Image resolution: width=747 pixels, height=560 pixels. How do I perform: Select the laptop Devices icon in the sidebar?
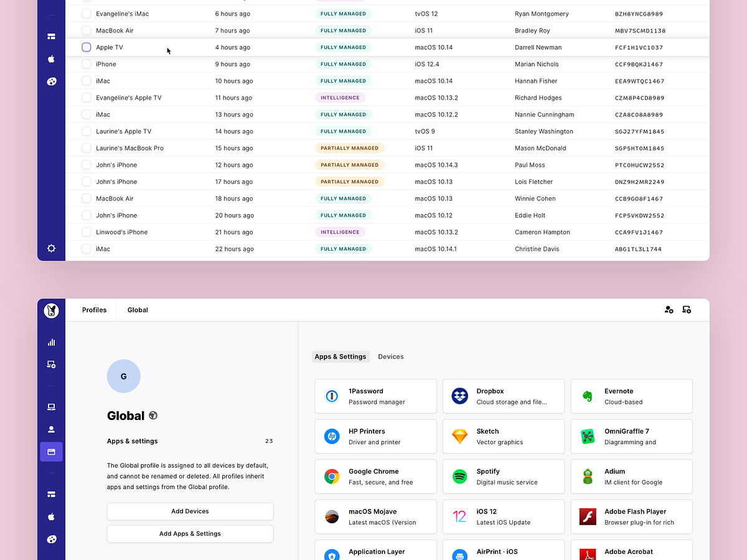(x=51, y=406)
